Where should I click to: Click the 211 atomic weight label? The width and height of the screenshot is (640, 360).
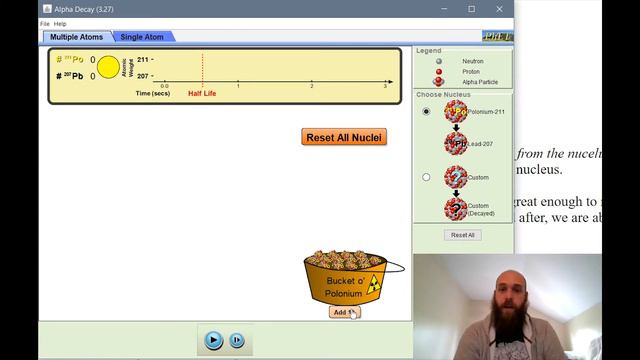coord(143,60)
